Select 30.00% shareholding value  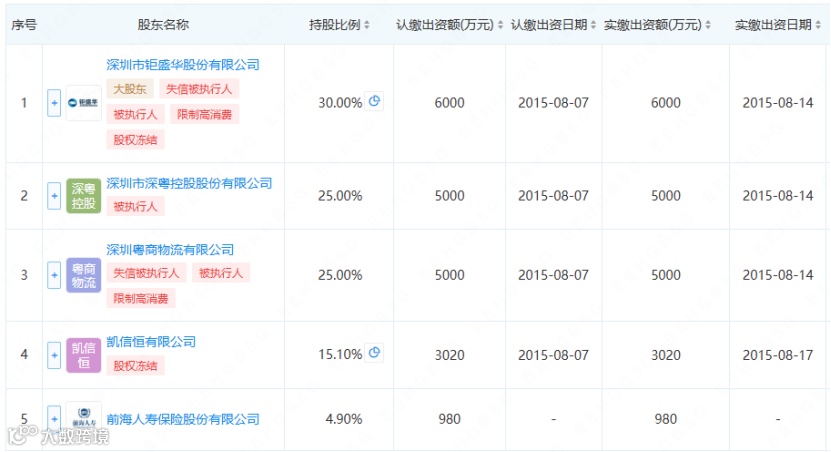[340, 103]
